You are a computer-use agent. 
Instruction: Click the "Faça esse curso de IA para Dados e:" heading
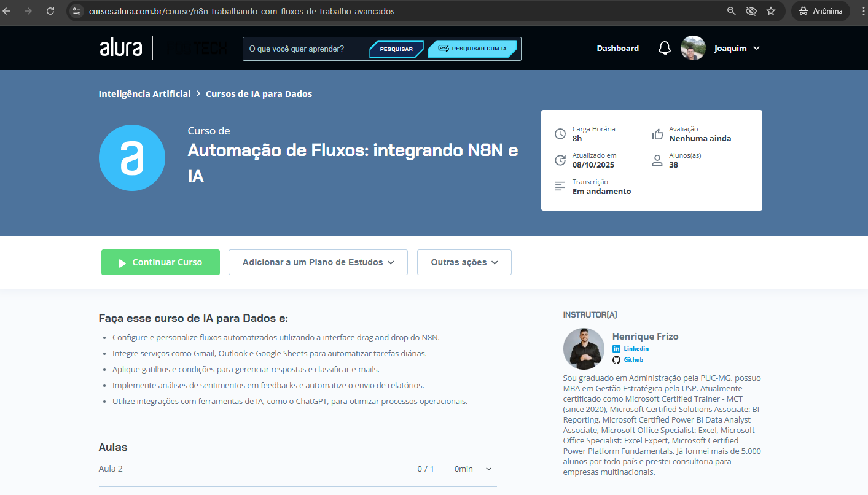tap(194, 318)
